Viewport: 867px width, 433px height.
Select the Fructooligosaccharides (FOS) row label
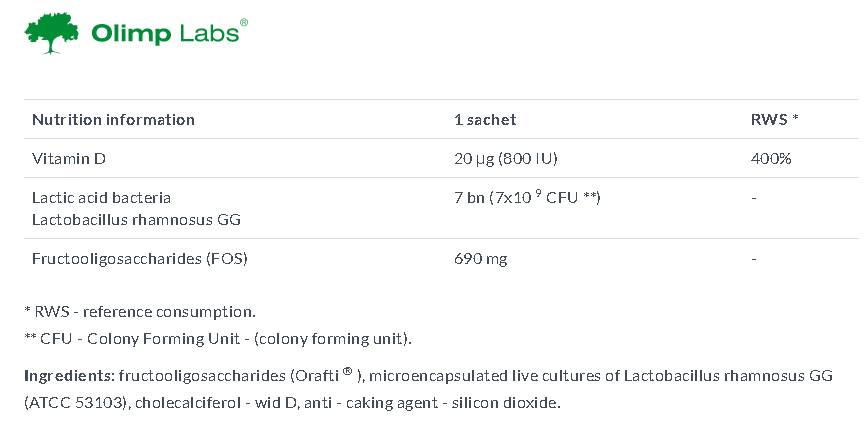pos(139,258)
